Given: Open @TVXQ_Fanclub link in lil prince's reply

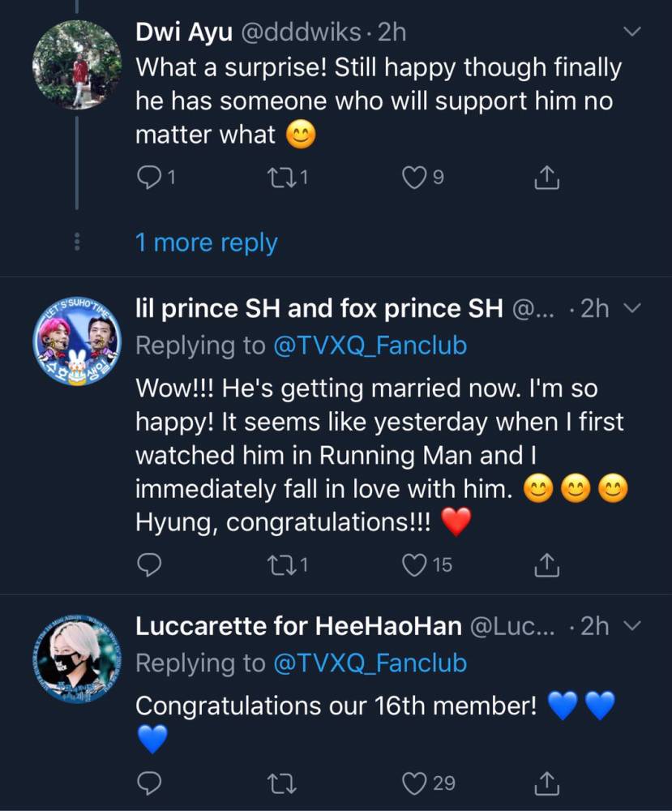Looking at the screenshot, I should (370, 345).
